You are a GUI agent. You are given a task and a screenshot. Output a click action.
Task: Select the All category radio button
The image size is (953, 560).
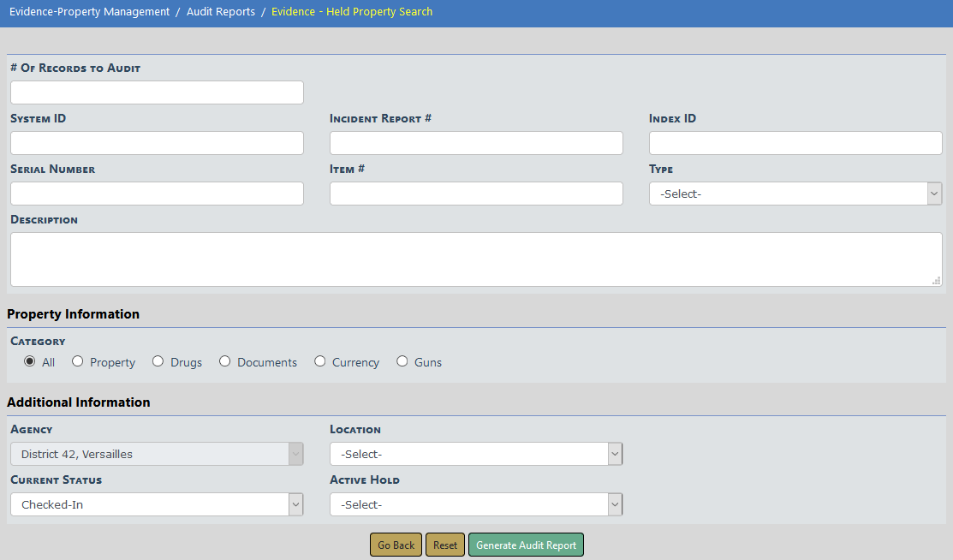[x=30, y=361]
